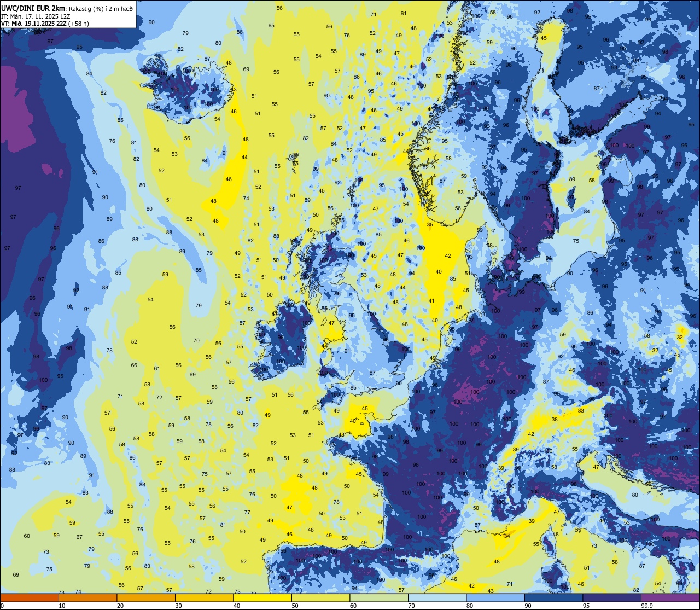
Task: Select the dark orange 0–10 legend segment
Action: point(30,597)
